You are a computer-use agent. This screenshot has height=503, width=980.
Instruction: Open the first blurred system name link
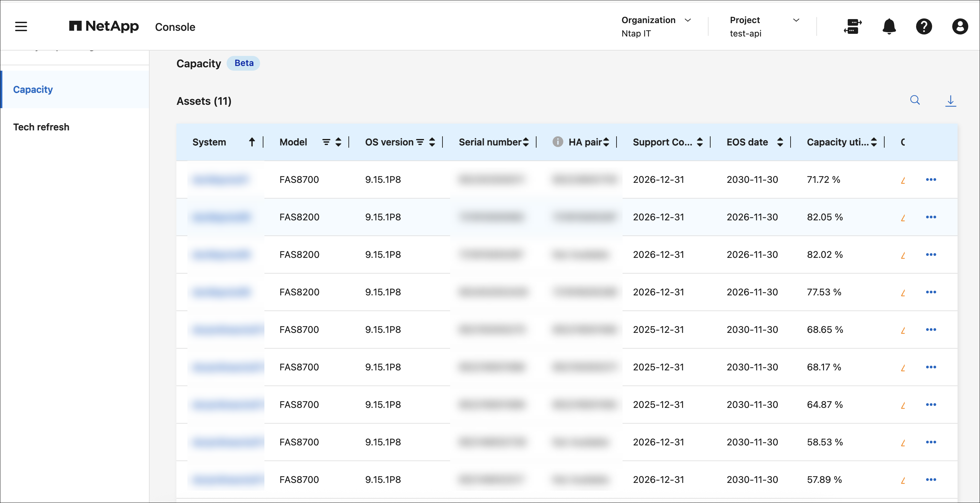[220, 179]
